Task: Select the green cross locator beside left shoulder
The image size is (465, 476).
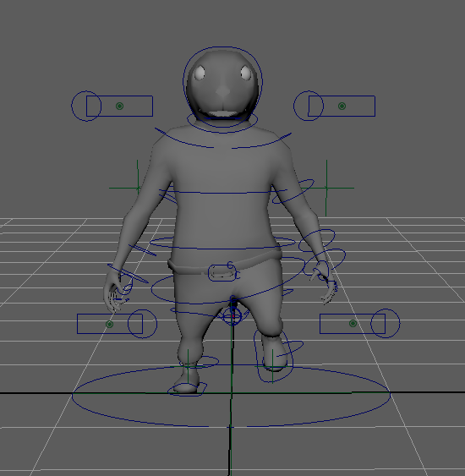Action: coord(138,189)
